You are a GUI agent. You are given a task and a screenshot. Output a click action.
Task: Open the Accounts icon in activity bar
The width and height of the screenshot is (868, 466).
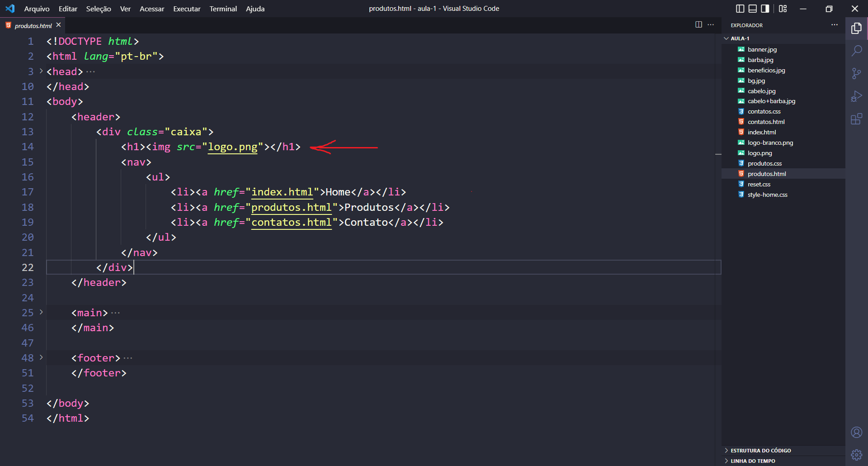coord(856,432)
